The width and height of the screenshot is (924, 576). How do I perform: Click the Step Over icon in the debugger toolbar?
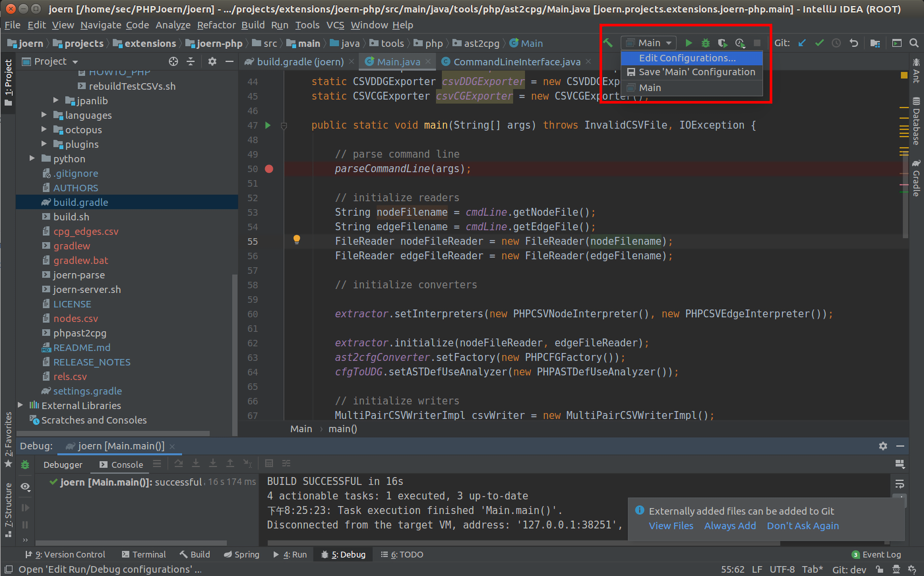[178, 463]
